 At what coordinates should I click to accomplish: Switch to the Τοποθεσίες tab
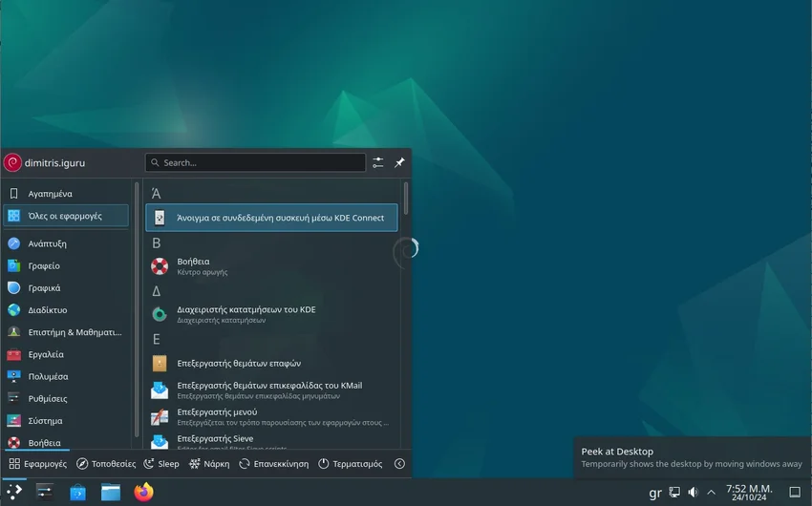click(106, 464)
